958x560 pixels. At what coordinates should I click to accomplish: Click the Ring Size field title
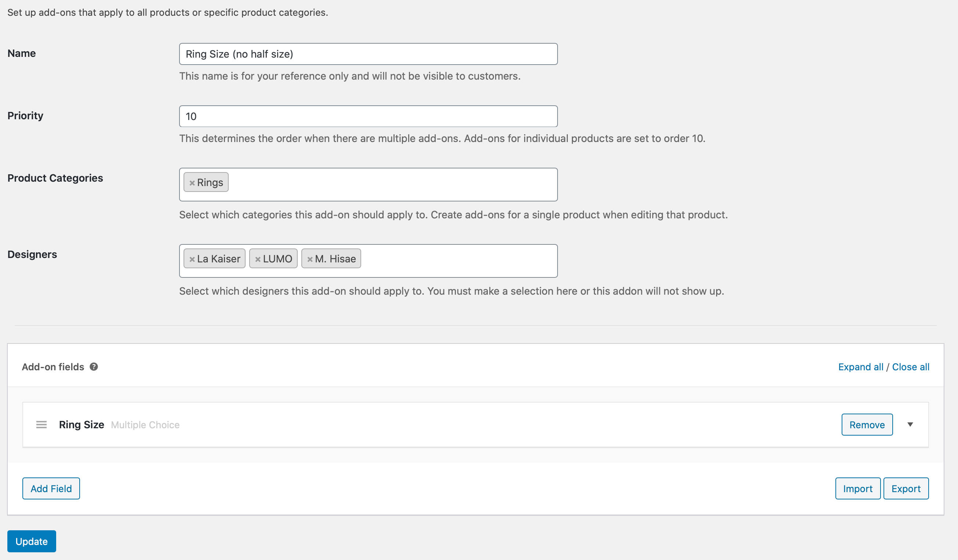pos(81,425)
